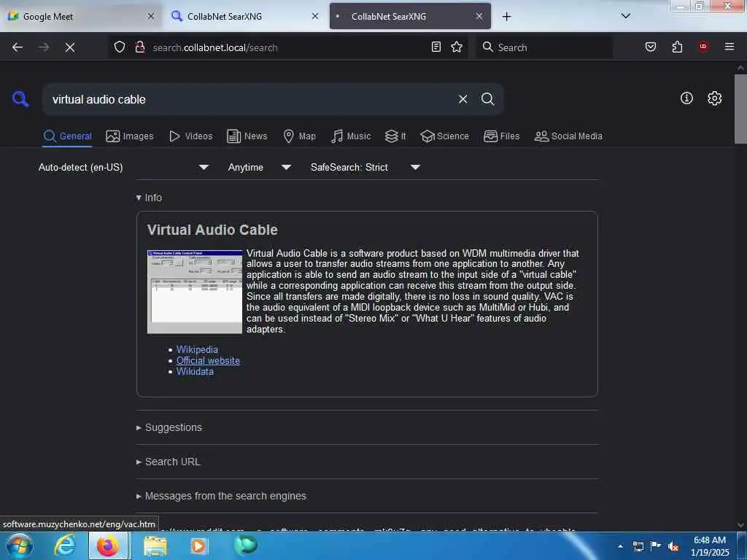
Task: Open uBlock Origin extension icon
Action: [x=703, y=47]
